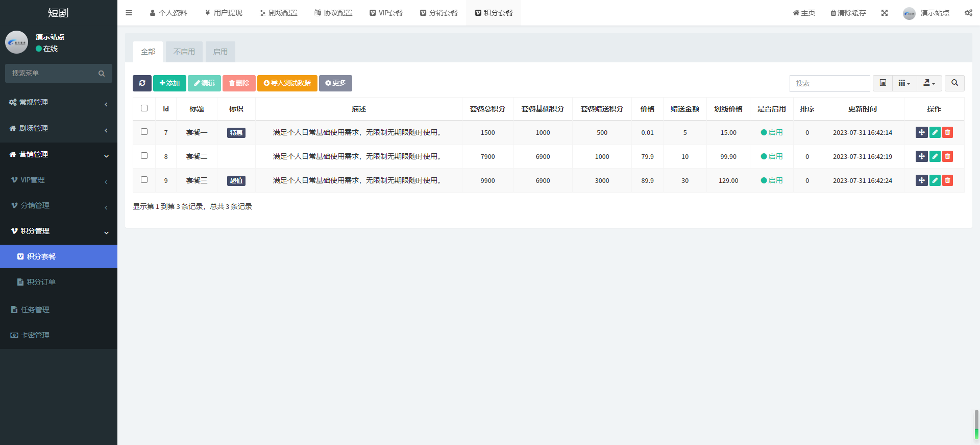This screenshot has width=980, height=445.
Task: Select the 全部 filter tab
Action: coord(148,52)
